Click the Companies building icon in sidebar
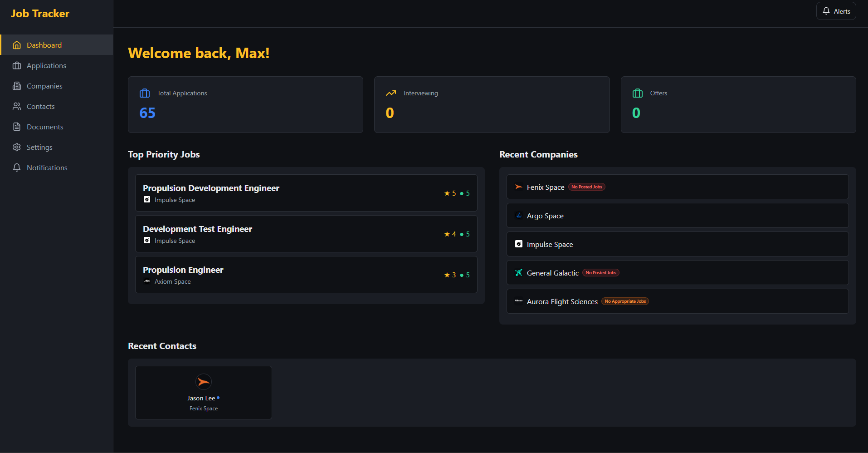The height and width of the screenshot is (453, 868). point(17,86)
